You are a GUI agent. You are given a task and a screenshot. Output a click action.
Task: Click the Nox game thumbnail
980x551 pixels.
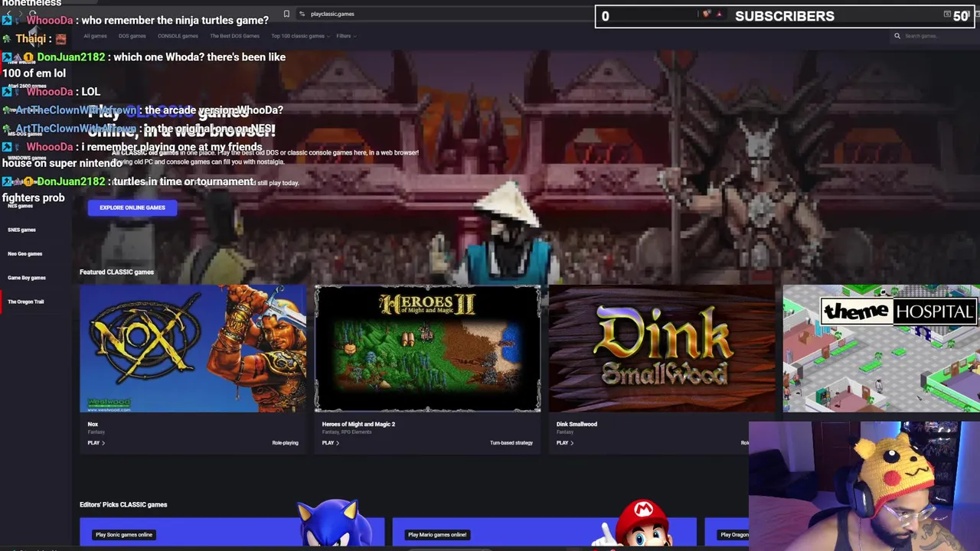point(193,348)
